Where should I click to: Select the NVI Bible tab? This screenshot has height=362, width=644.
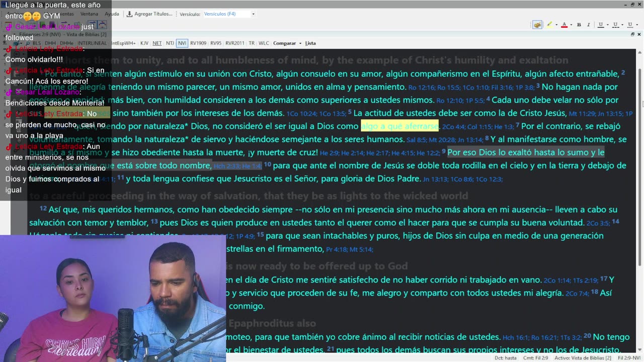182,43
